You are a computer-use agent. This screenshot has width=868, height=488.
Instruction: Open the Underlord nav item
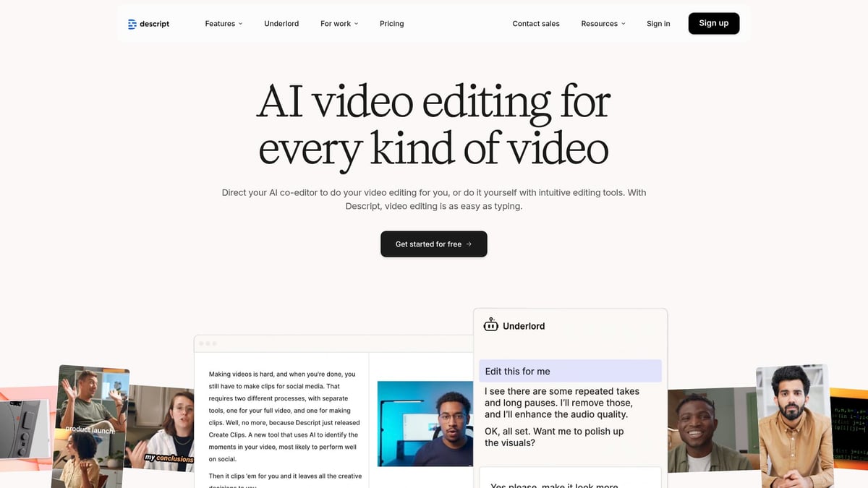281,23
